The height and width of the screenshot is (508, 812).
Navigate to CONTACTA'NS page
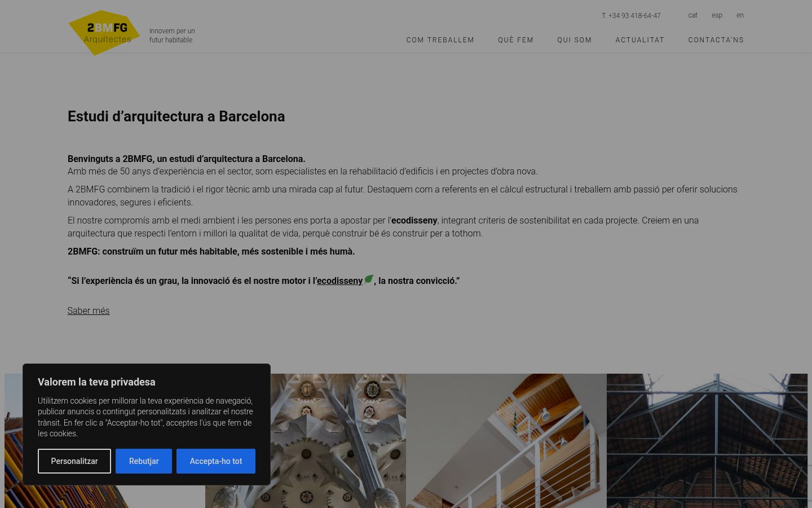tap(716, 40)
